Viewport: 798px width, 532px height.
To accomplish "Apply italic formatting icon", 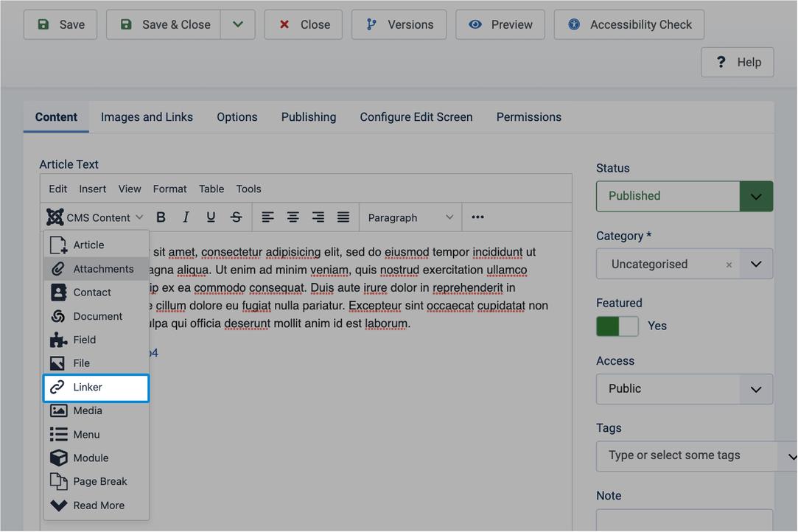I will (186, 217).
